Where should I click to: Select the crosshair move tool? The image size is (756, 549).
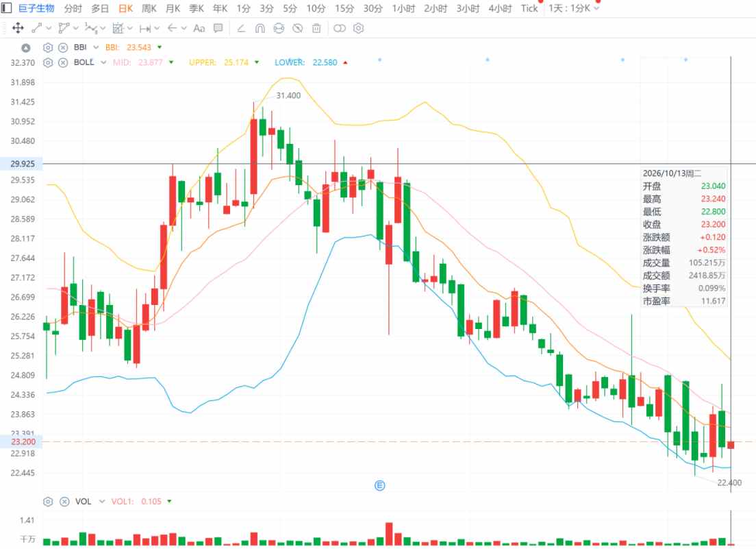coord(18,28)
